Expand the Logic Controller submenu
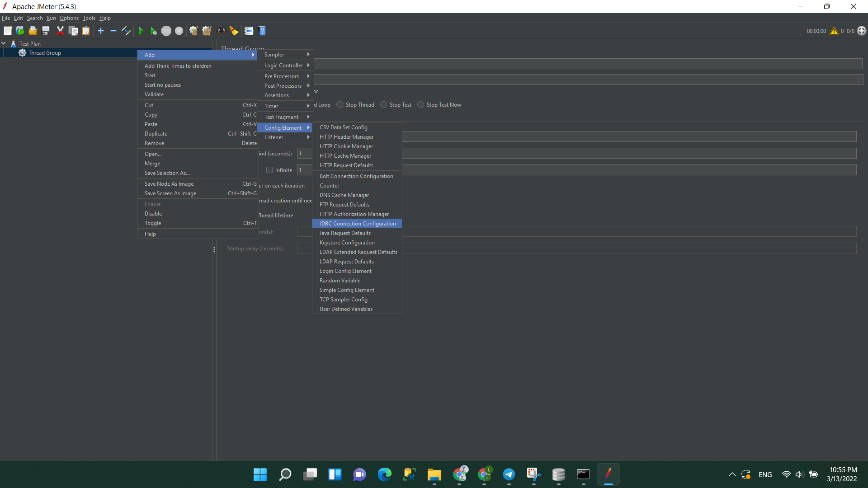Screen dimensions: 868x488 point(285,65)
